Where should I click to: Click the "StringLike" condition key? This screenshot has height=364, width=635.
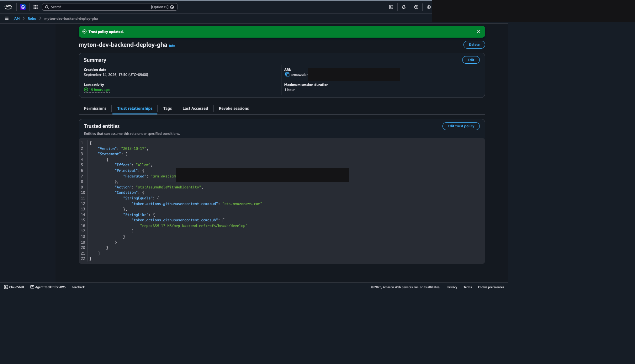tap(136, 215)
